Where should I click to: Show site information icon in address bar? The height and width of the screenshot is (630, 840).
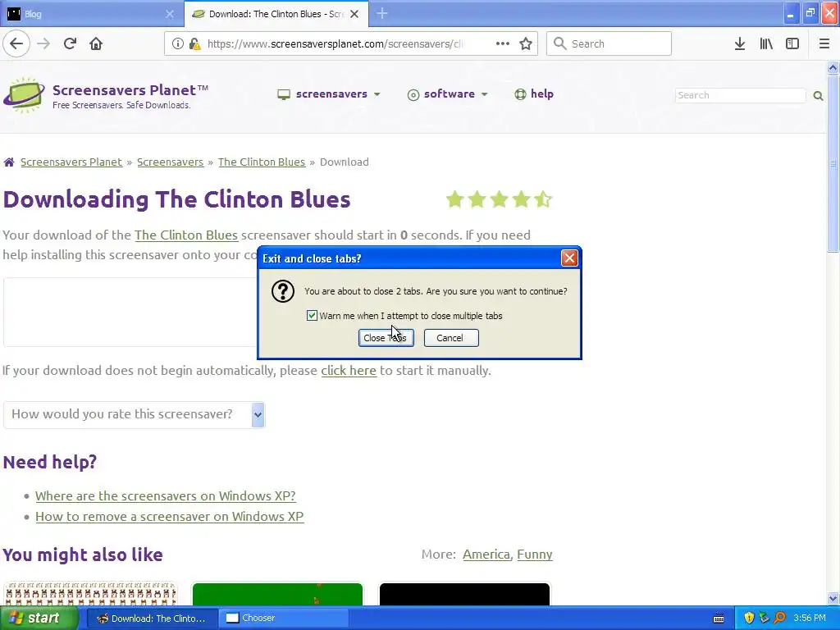(x=178, y=44)
